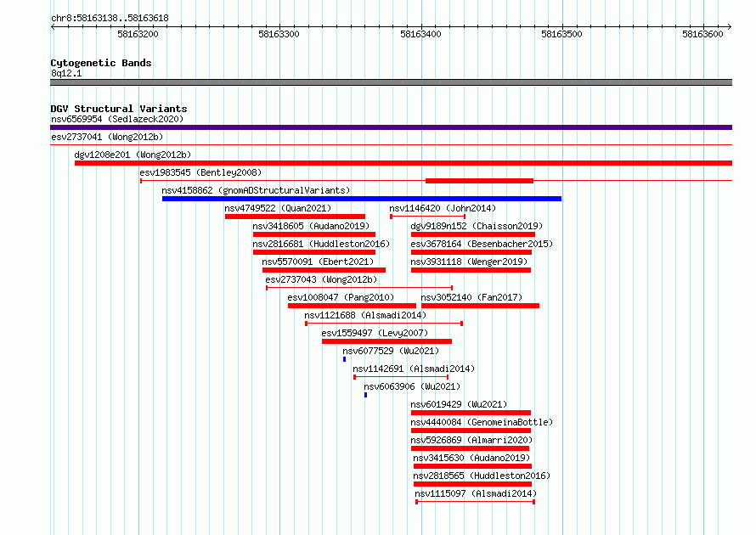Select the purple nsv6569954 variant bar
Screen dimensions: 756x535
pos(391,127)
